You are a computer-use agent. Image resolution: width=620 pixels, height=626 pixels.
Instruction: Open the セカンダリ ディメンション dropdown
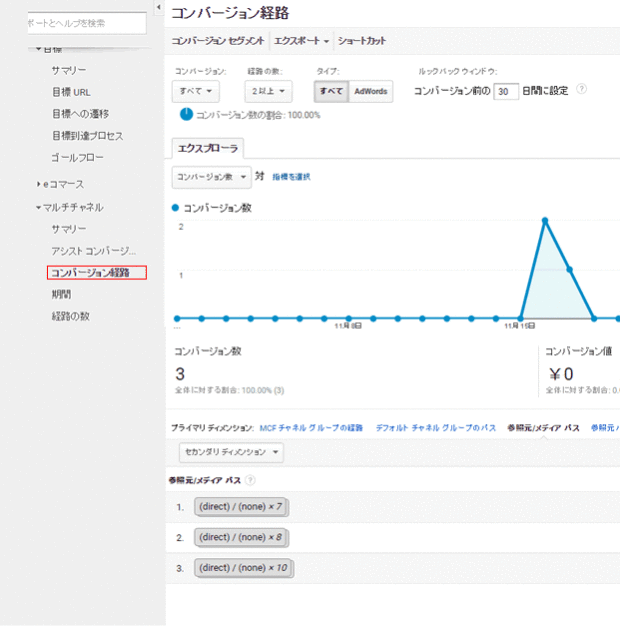(x=228, y=452)
